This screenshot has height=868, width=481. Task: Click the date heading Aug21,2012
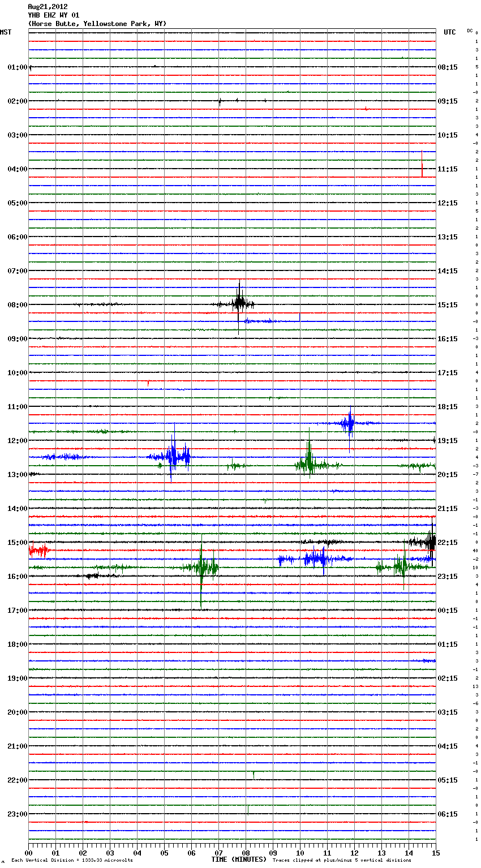48,7
